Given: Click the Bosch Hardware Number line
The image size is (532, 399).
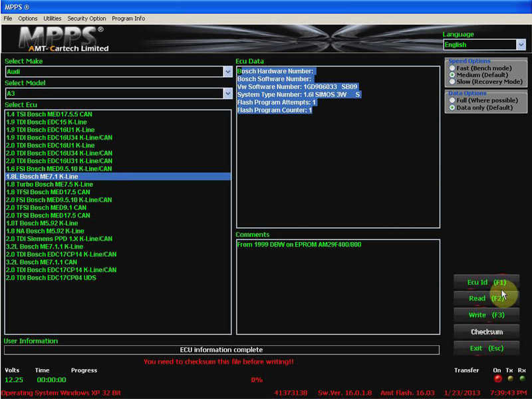Looking at the screenshot, I should (x=277, y=71).
